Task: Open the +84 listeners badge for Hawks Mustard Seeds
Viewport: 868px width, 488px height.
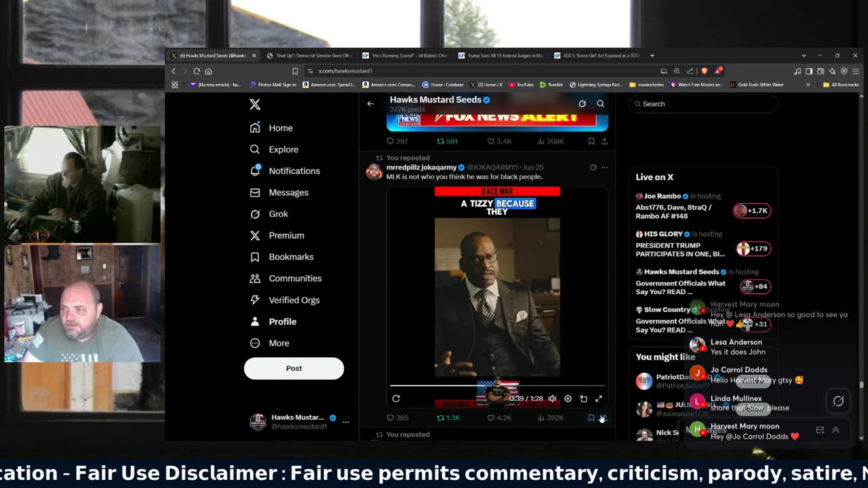Action: (x=755, y=287)
